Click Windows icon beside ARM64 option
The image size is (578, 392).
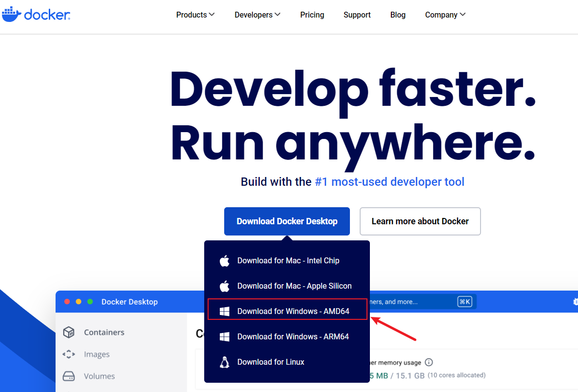pyautogui.click(x=225, y=337)
